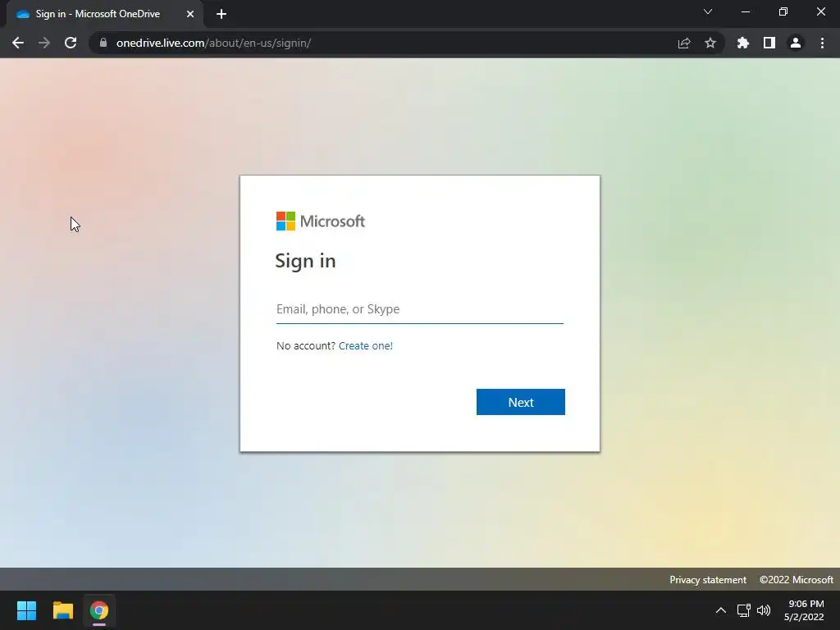Image resolution: width=840 pixels, height=630 pixels.
Task: Share this page using the share icon
Action: [684, 43]
